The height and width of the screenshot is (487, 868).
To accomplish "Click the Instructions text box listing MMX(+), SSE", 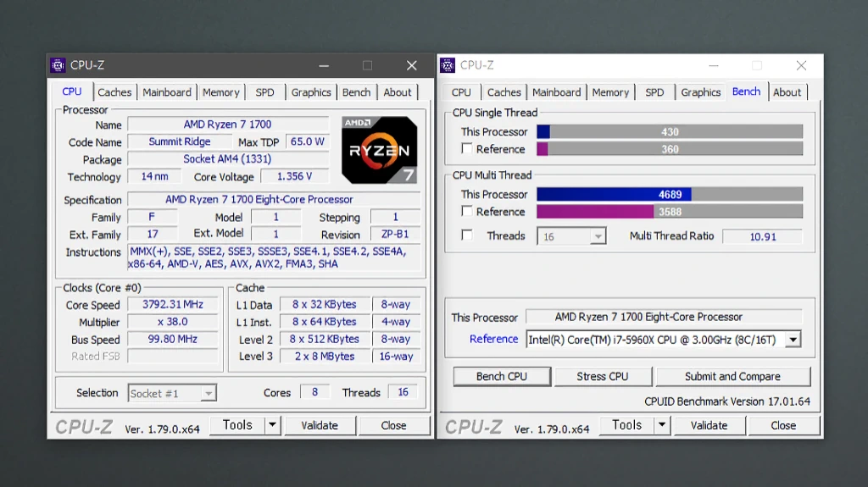I will click(274, 257).
